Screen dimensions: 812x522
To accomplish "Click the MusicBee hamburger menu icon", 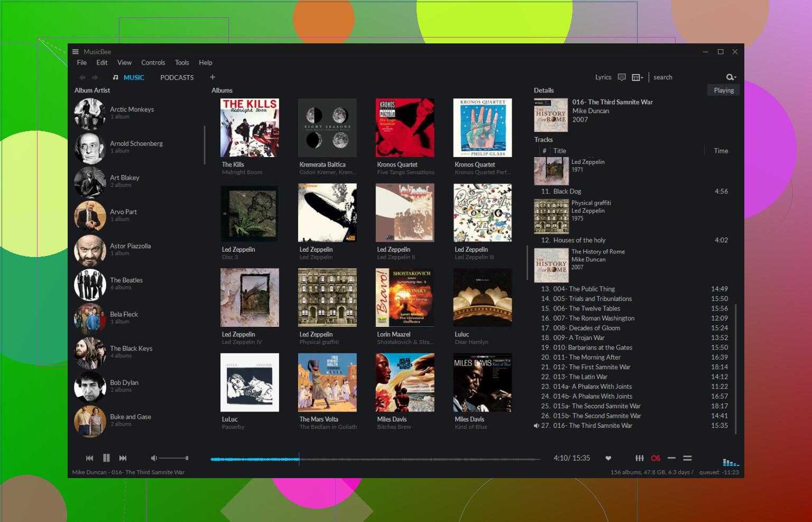I will [x=75, y=51].
